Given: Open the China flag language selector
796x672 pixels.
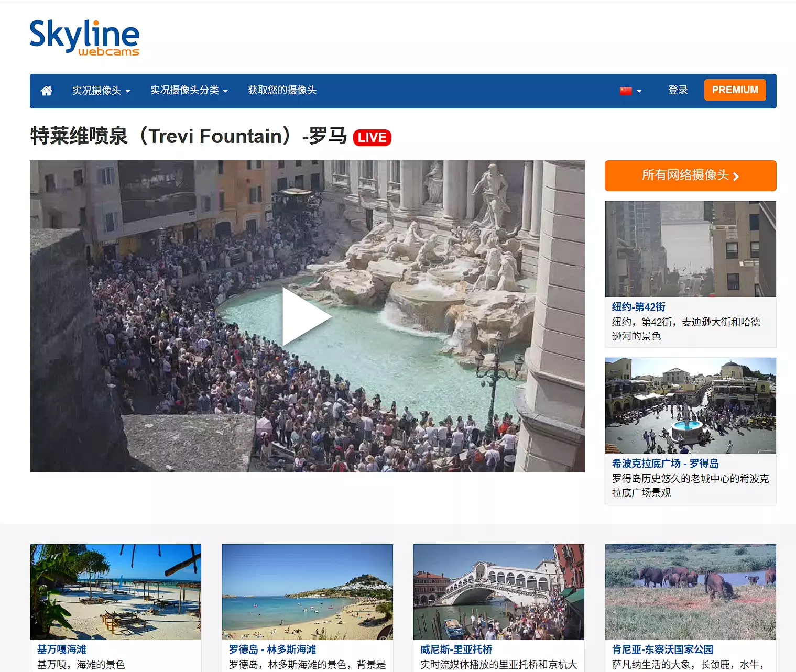Looking at the screenshot, I should (630, 91).
